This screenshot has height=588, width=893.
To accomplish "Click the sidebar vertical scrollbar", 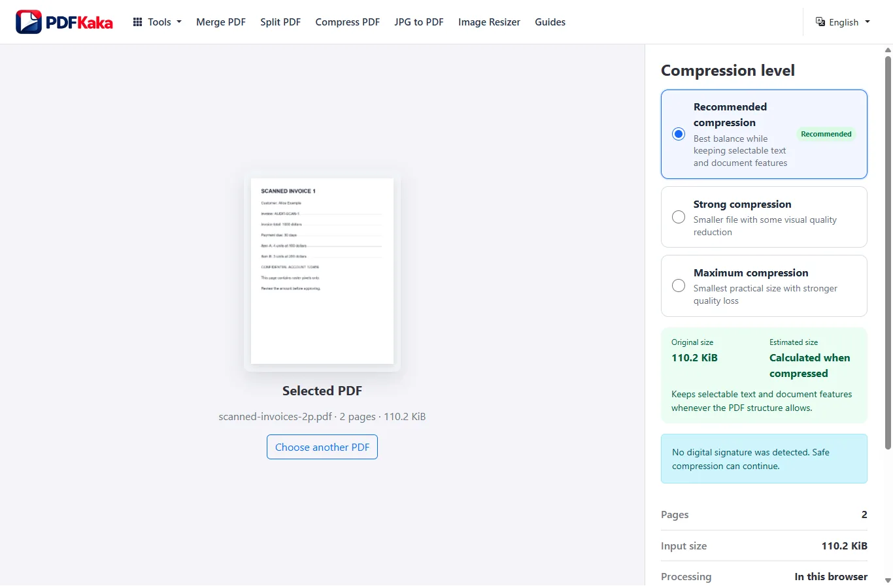I will click(x=888, y=253).
